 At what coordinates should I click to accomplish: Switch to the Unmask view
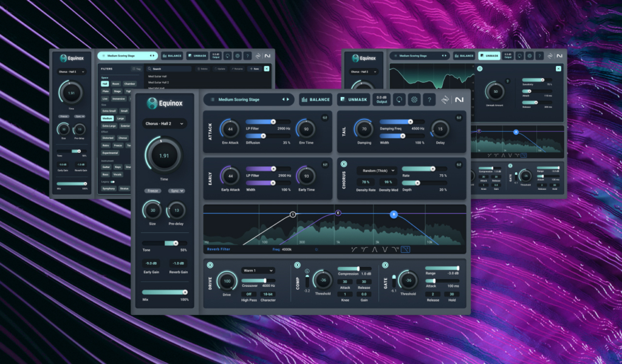pyautogui.click(x=354, y=99)
